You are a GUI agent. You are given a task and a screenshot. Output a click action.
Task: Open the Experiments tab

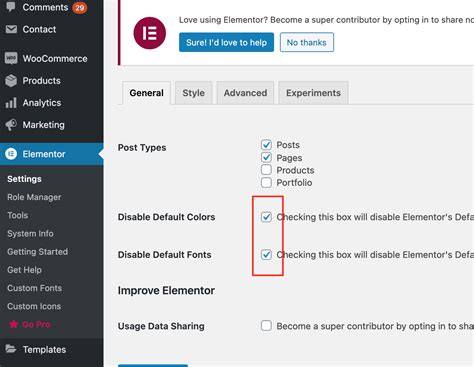313,93
